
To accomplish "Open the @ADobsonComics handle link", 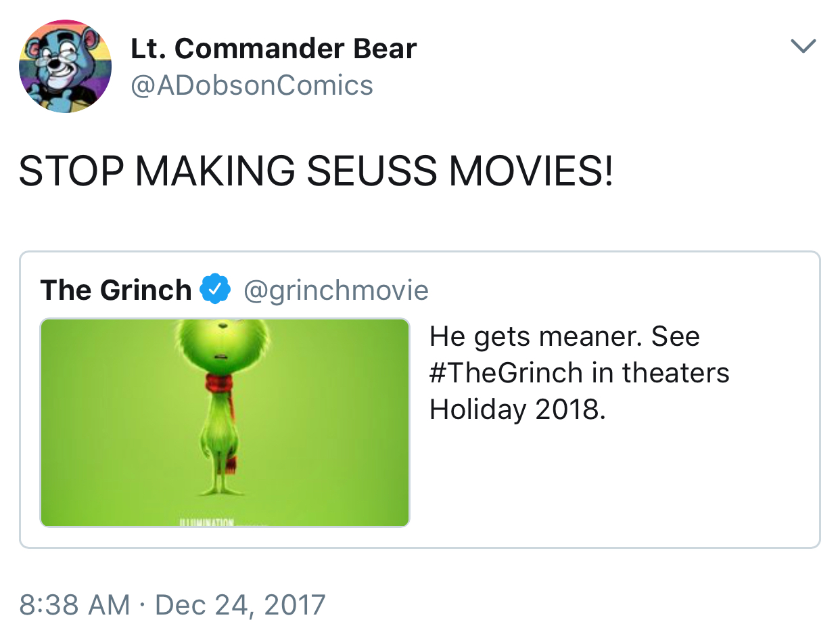I will pos(252,85).
